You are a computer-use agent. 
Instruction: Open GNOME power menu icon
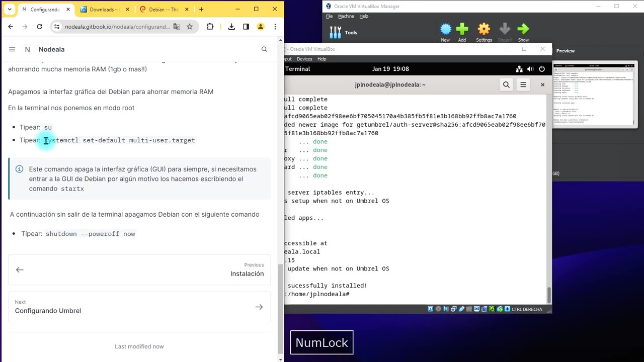point(542,69)
